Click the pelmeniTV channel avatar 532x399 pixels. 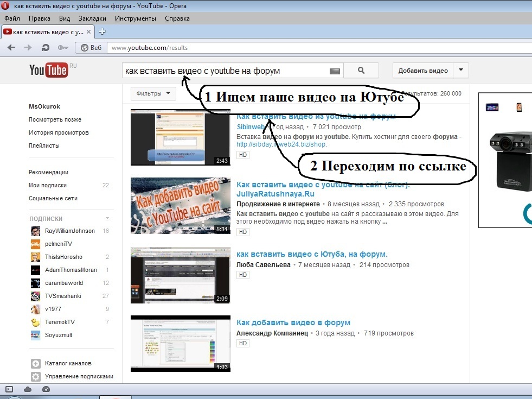click(x=35, y=244)
